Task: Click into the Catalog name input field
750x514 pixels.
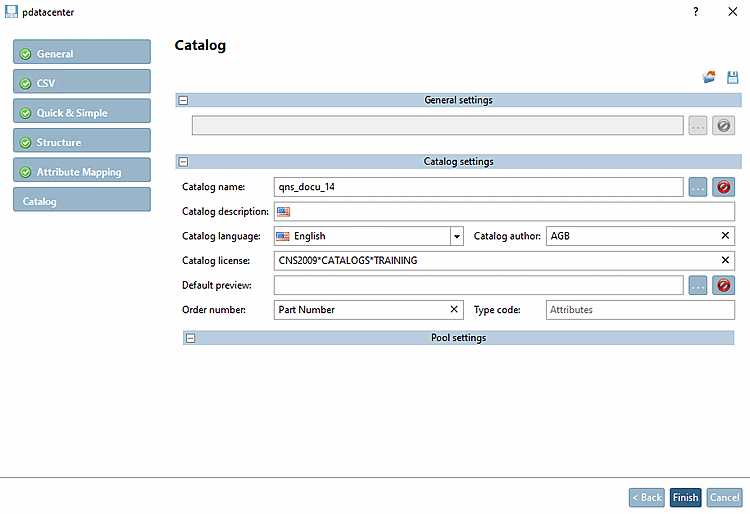Action: (x=478, y=187)
